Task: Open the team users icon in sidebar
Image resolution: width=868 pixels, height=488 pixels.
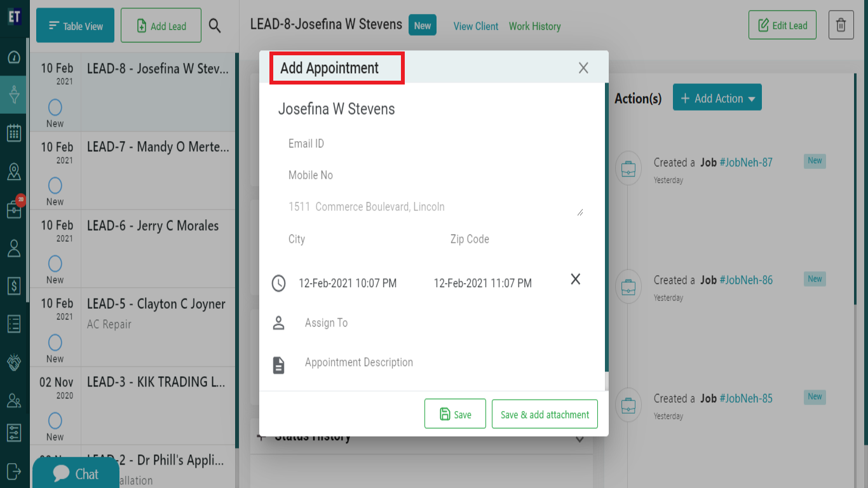Action: pos(14,400)
